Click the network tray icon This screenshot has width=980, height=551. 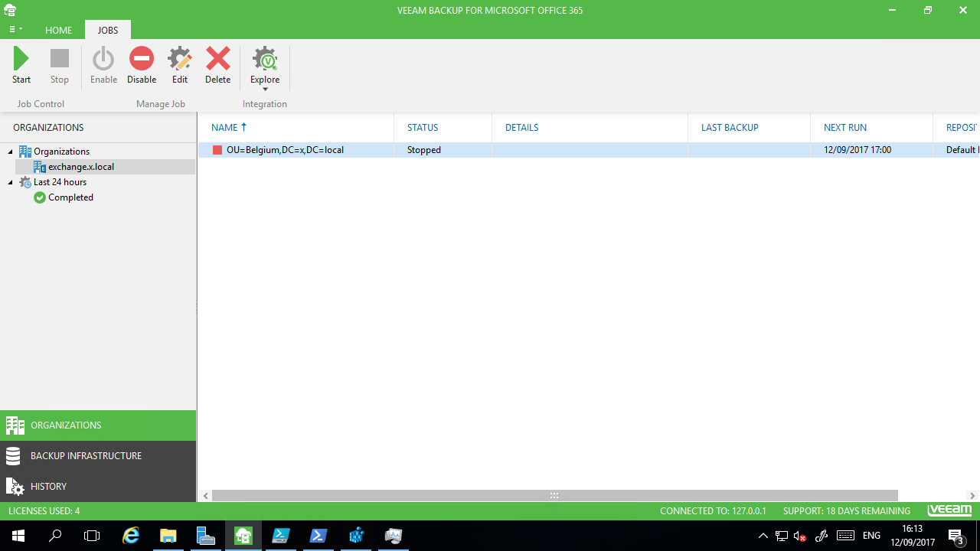(x=782, y=536)
